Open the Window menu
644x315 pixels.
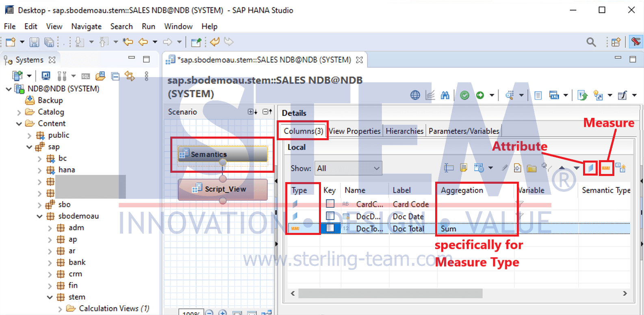178,26
